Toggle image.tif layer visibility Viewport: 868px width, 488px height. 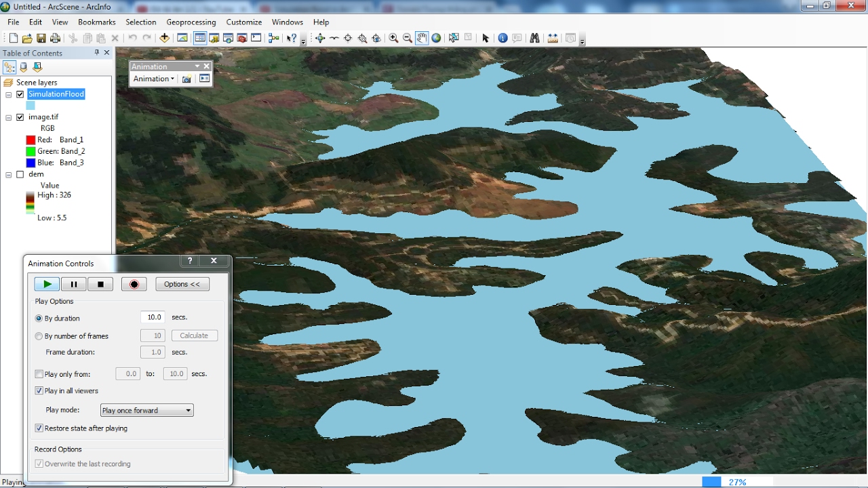(x=20, y=117)
